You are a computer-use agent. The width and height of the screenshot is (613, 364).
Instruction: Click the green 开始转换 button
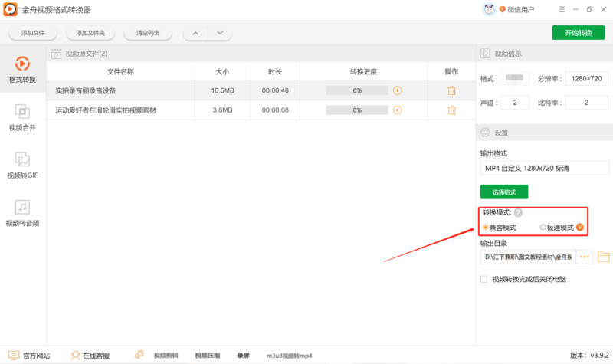578,32
